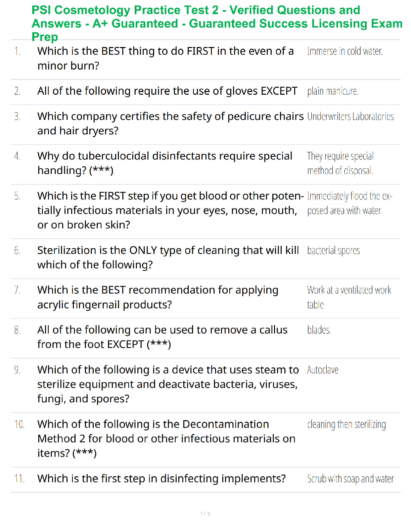The height and width of the screenshot is (532, 411).
Task: Select question 5 about blood exposure
Action: (171, 210)
